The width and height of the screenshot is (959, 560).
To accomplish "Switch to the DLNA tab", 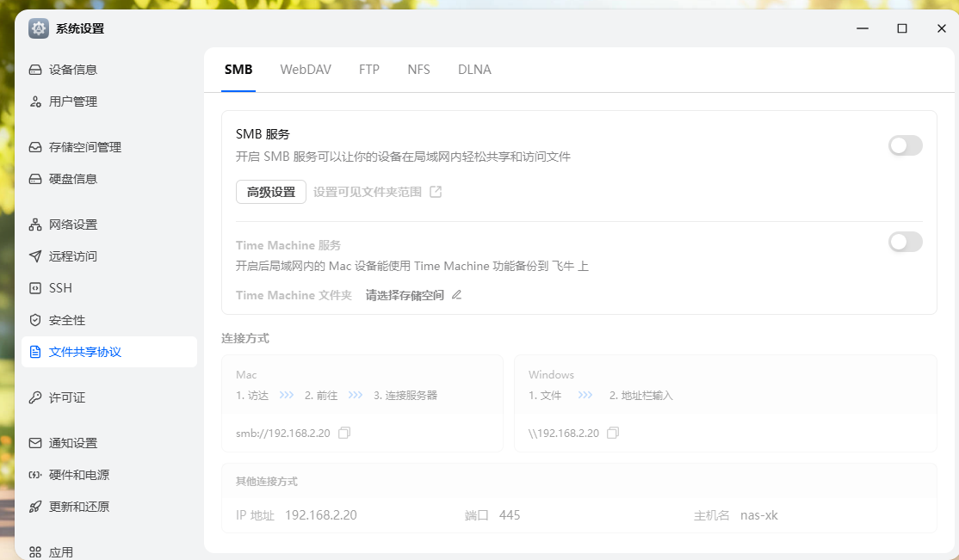I will (474, 70).
